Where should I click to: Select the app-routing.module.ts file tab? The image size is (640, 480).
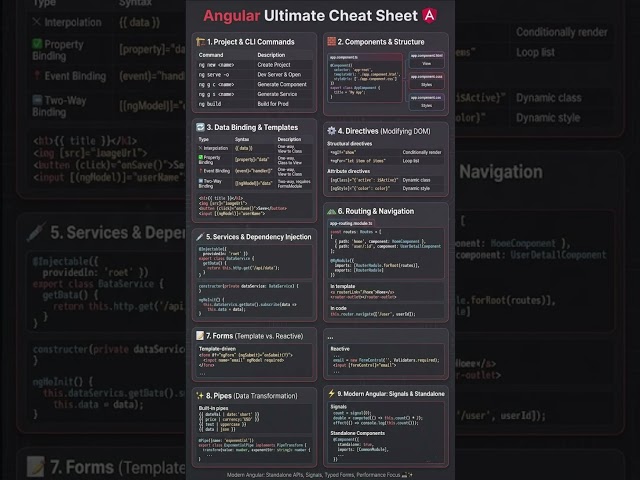[351, 223]
